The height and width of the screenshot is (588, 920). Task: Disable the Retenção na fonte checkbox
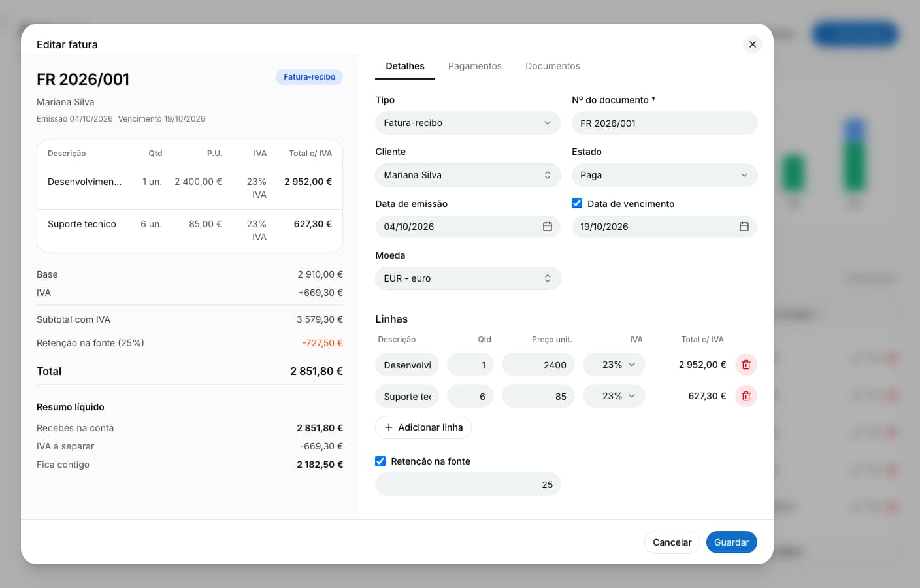coord(380,461)
